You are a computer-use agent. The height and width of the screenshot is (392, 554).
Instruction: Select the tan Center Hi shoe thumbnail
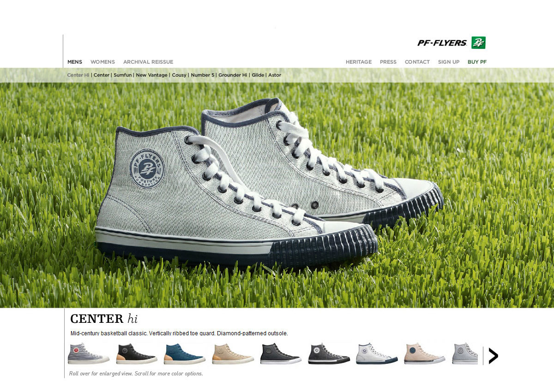pyautogui.click(x=233, y=354)
